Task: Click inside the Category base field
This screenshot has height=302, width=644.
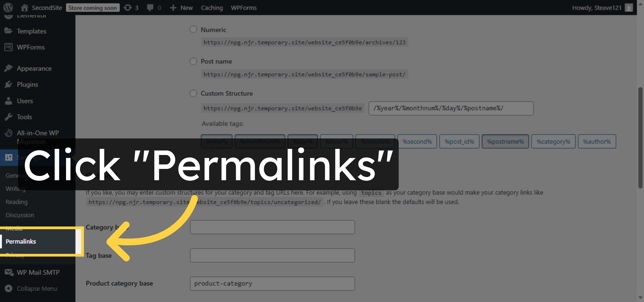Action: pyautogui.click(x=272, y=227)
